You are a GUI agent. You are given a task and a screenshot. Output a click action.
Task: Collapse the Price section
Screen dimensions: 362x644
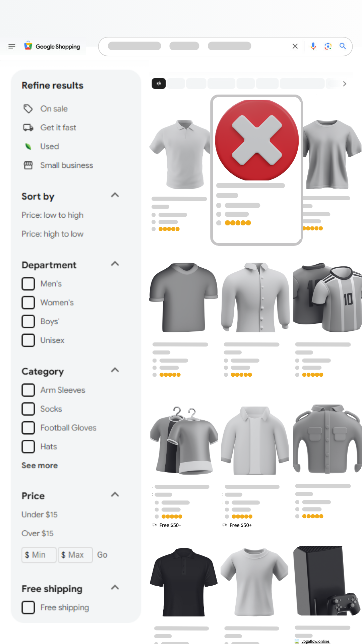pyautogui.click(x=115, y=494)
